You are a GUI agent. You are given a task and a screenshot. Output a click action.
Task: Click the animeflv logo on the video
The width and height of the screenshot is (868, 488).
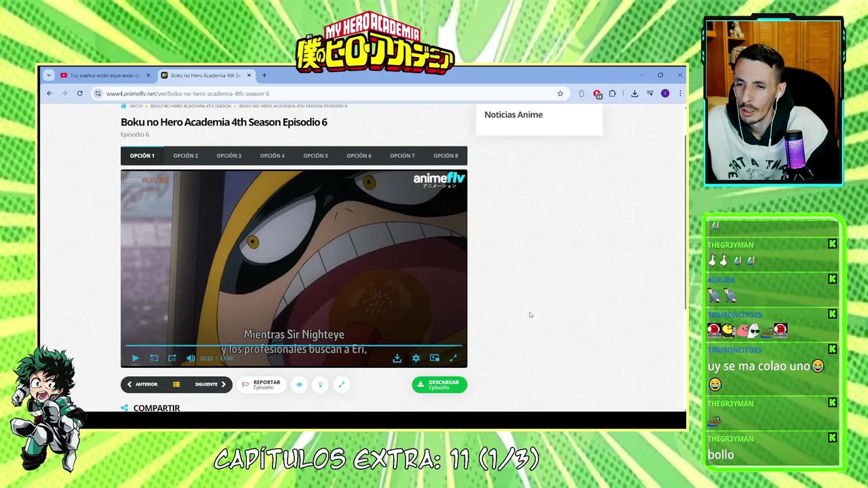tap(439, 180)
